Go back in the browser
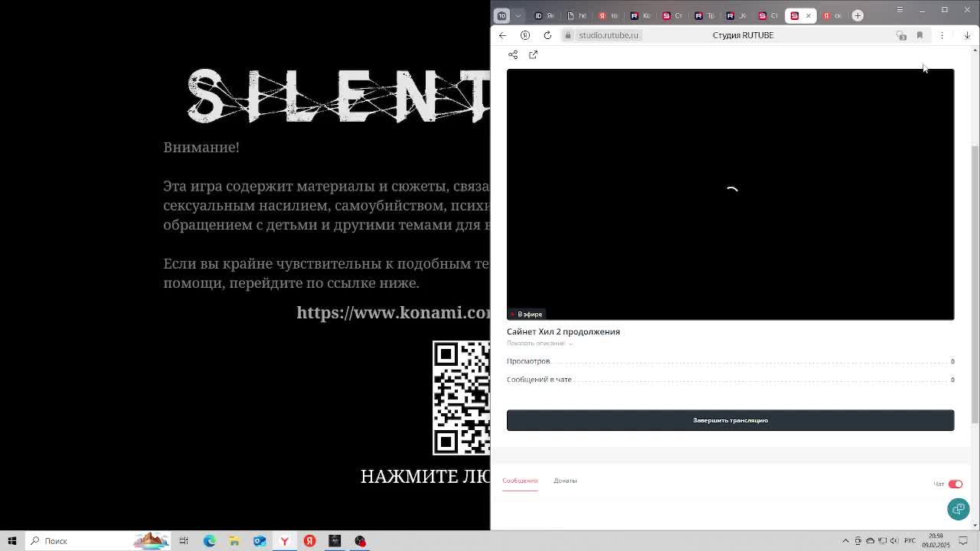 point(502,35)
